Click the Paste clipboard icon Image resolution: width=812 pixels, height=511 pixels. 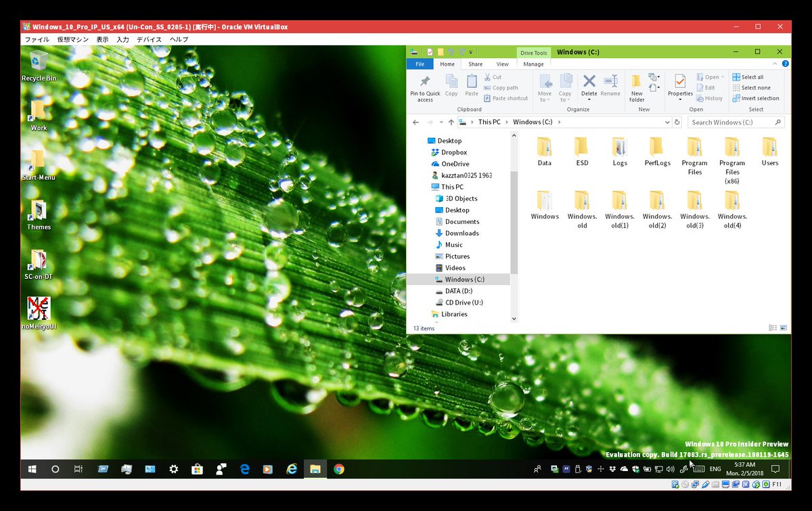tap(472, 81)
